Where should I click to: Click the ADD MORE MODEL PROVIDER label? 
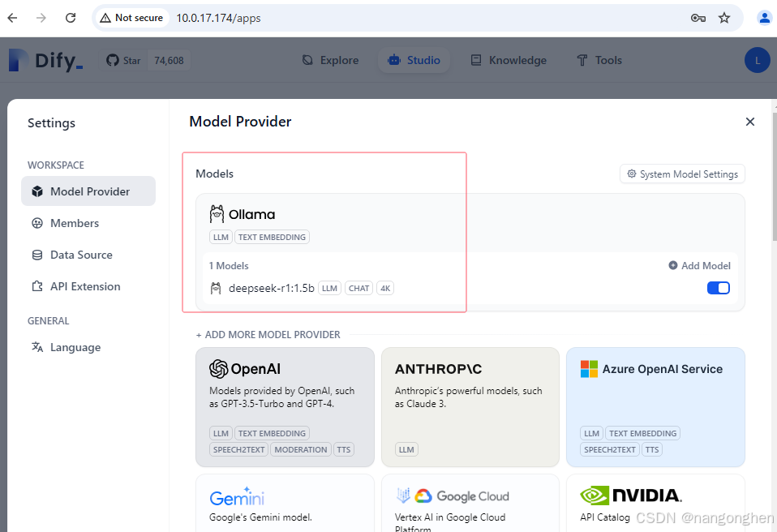pos(268,335)
